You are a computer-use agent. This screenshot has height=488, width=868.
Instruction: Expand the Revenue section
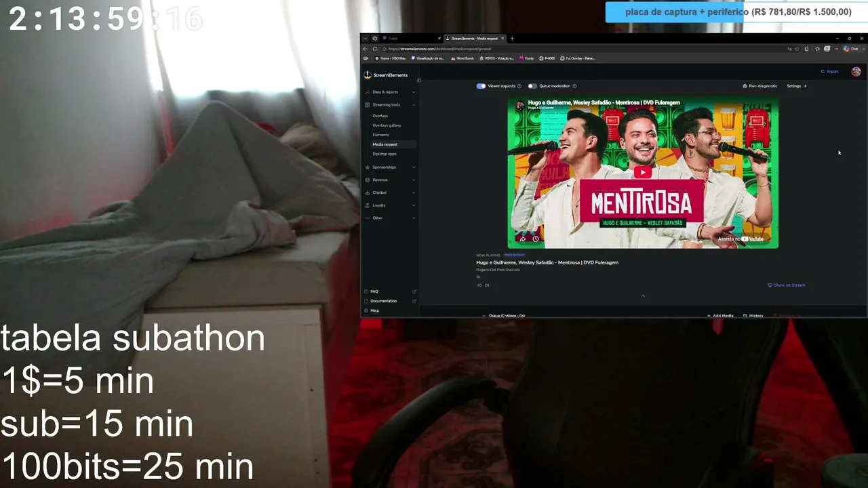pos(390,180)
